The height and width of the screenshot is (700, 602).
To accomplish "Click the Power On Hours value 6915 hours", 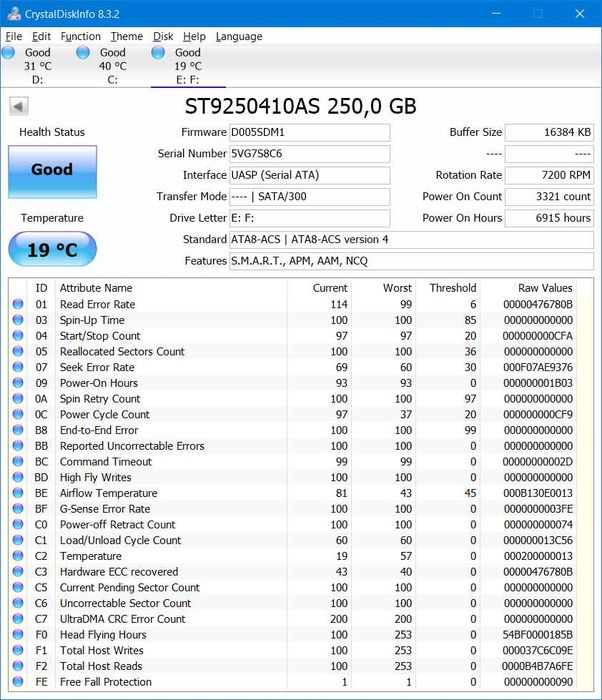I will click(549, 218).
